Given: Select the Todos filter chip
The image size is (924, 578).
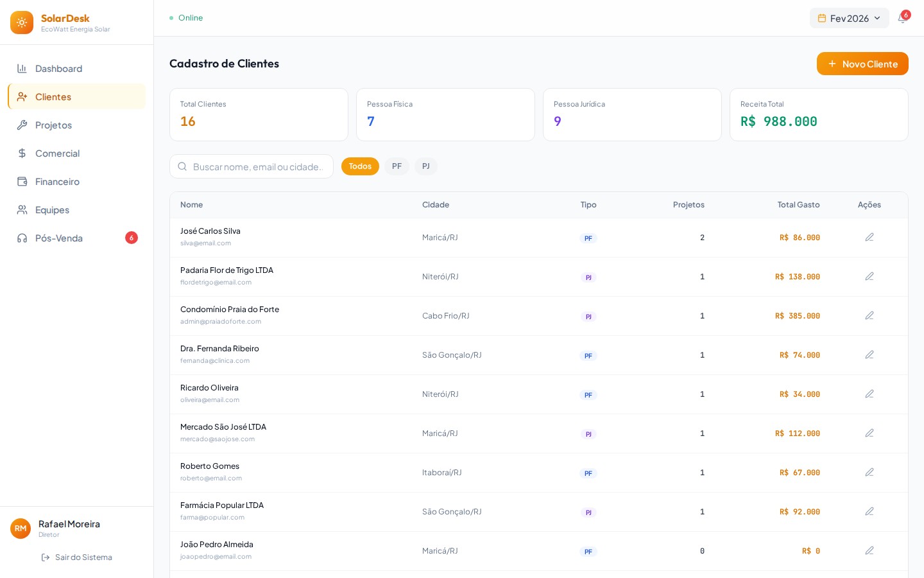Looking at the screenshot, I should pos(360,166).
